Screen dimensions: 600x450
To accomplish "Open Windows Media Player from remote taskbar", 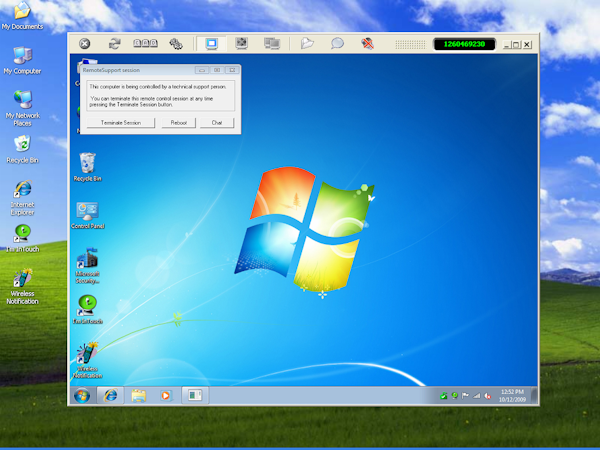I will click(x=165, y=395).
